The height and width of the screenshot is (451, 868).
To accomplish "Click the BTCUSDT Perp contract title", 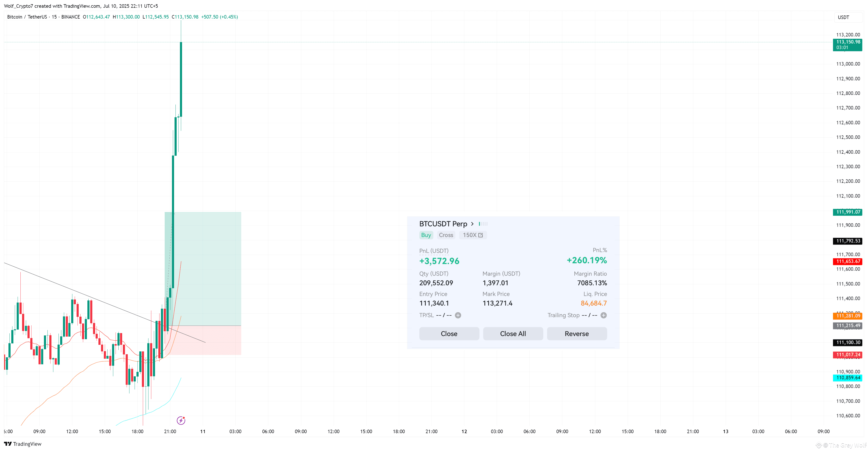I will click(443, 224).
